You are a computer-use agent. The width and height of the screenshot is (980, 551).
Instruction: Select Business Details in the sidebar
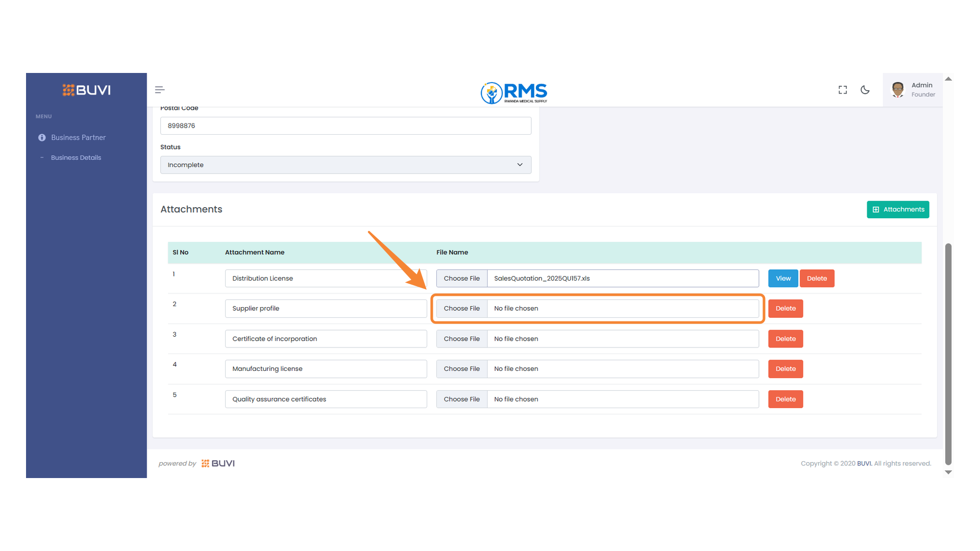click(76, 157)
